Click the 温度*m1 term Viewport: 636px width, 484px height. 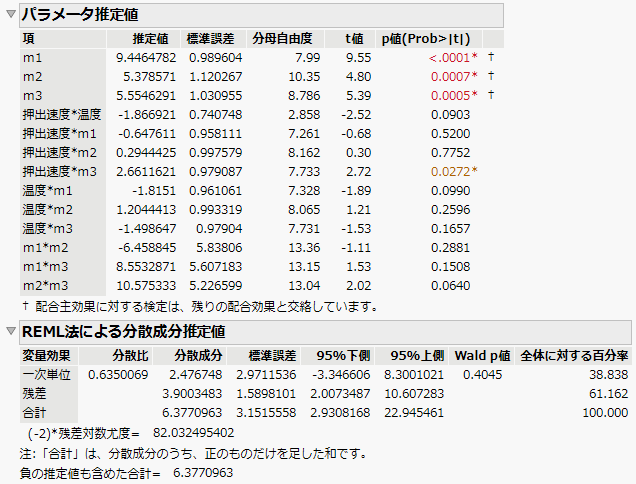point(47,191)
